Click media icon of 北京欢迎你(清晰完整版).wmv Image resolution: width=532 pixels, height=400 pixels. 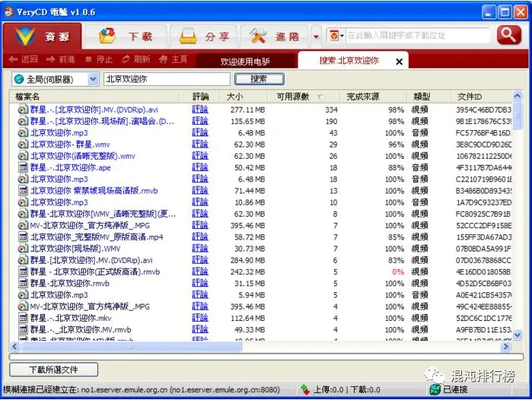[23, 156]
